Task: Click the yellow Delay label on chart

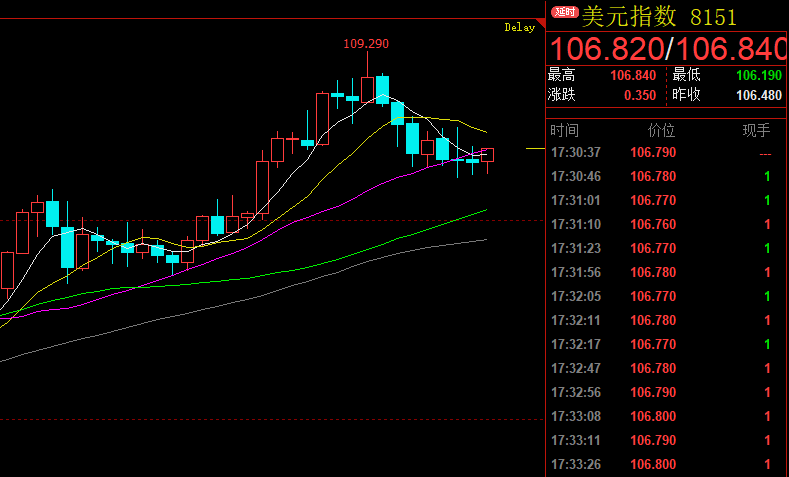Action: click(x=519, y=29)
